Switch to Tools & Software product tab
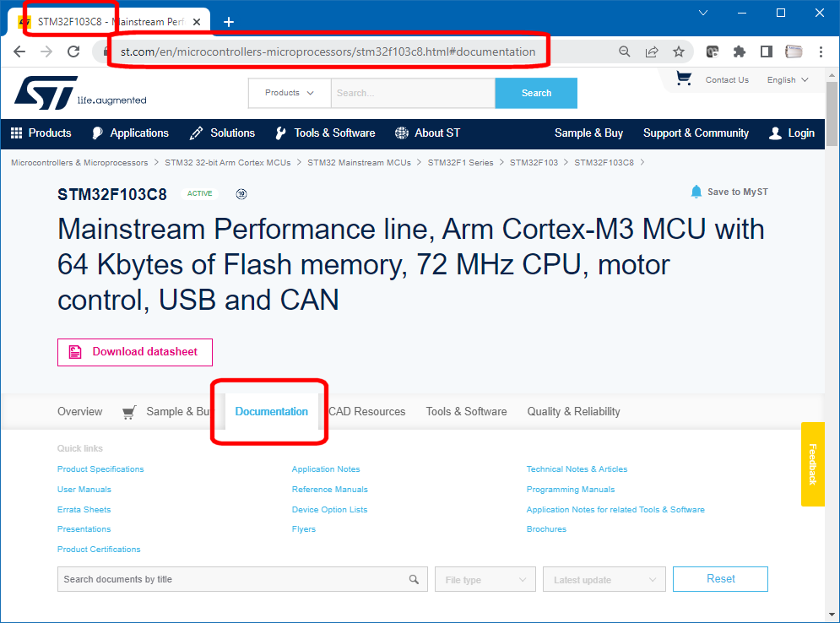 click(466, 411)
